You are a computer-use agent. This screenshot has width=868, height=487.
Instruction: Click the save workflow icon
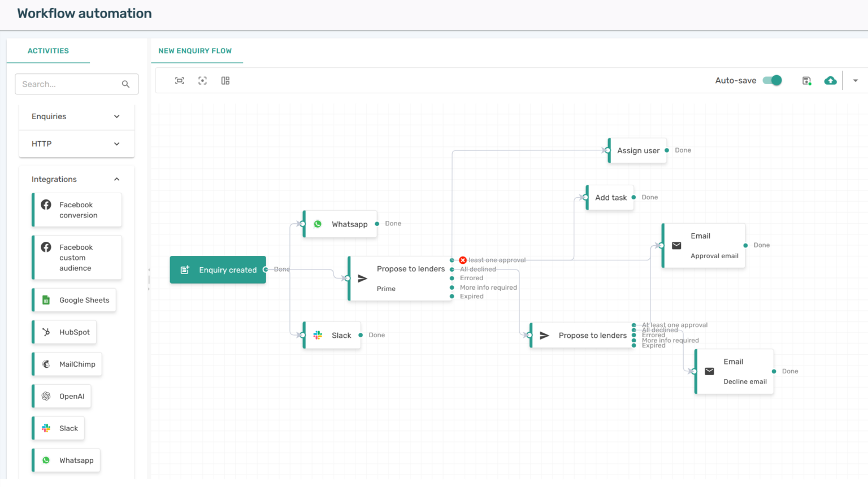[x=806, y=81]
